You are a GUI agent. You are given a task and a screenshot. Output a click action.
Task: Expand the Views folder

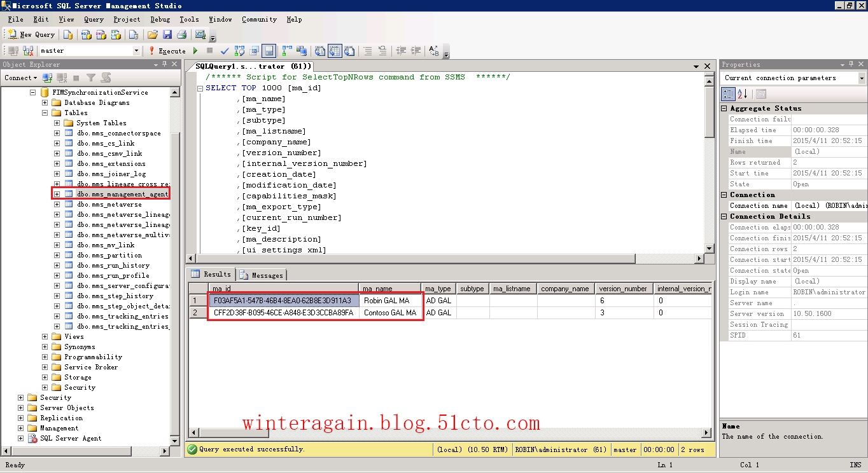click(x=45, y=336)
